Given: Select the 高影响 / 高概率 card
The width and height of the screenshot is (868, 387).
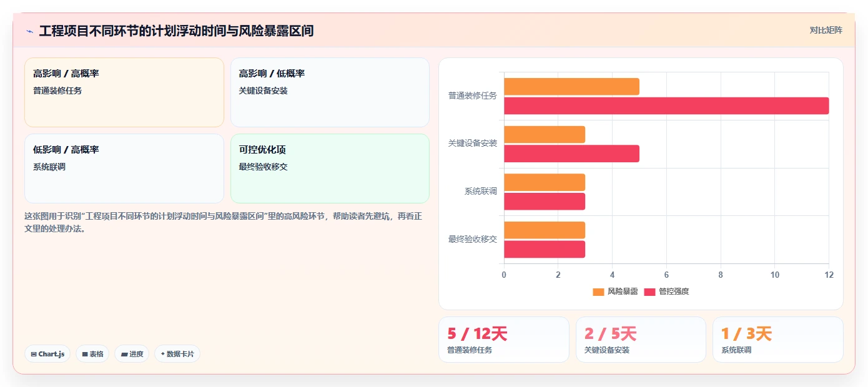Looking at the screenshot, I should [124, 92].
